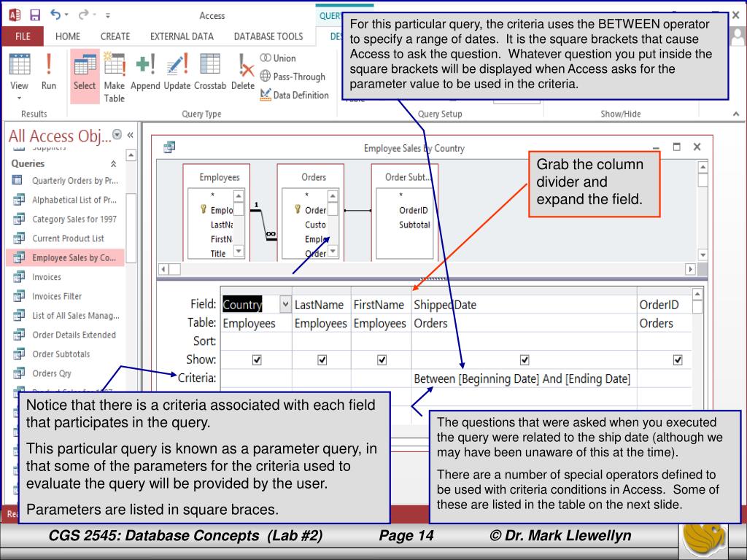This screenshot has height=560, width=747.
Task: Choose the Select query type icon
Action: pyautogui.click(x=85, y=75)
